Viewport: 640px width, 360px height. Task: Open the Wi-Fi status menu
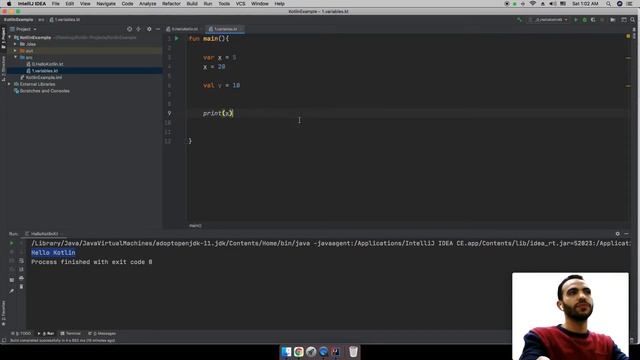click(x=533, y=4)
